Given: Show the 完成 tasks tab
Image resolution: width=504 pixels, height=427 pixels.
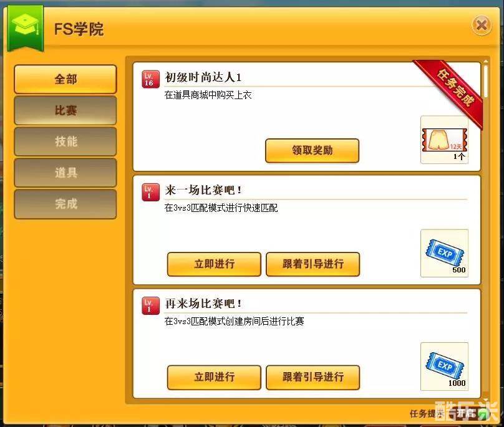Looking at the screenshot, I should click(x=65, y=204).
